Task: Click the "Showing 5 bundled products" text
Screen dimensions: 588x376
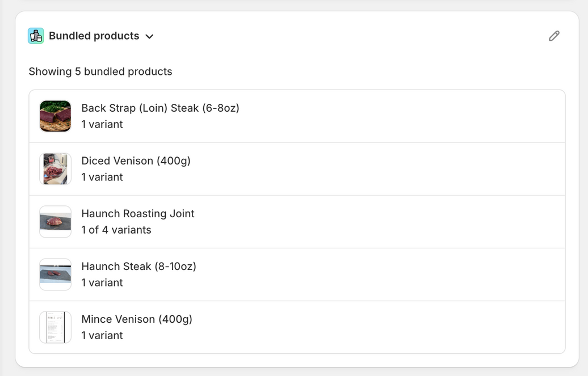Action: pos(100,71)
